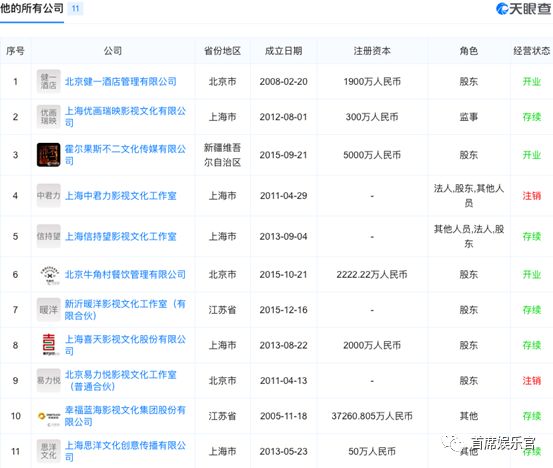Click the 5000万人民币 capital cell
This screenshot has height=468, width=553.
(372, 155)
